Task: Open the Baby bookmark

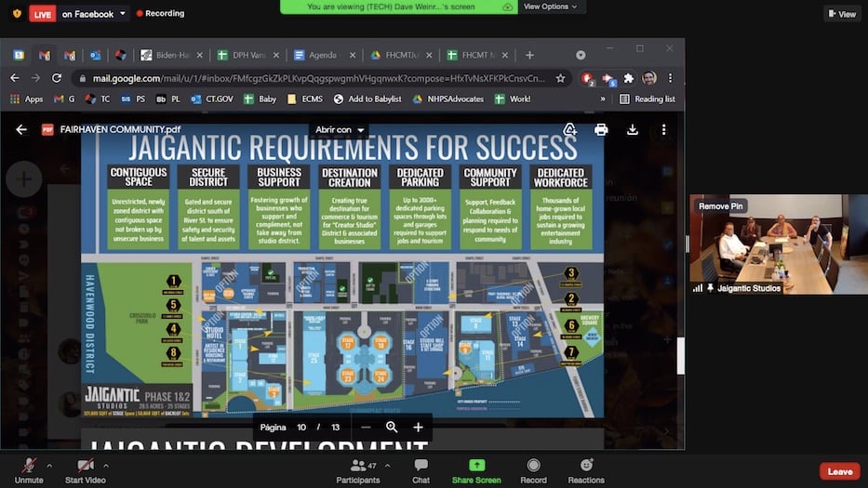Action: 260,99
